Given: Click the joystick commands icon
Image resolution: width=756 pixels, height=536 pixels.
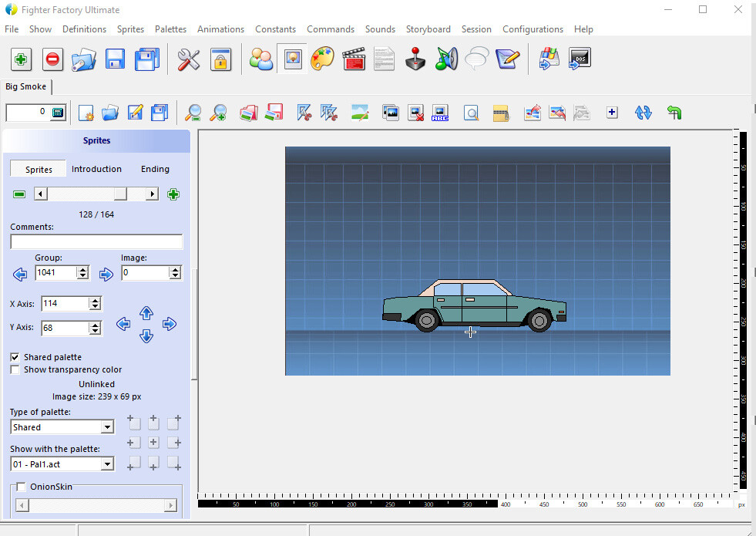Looking at the screenshot, I should pos(415,59).
